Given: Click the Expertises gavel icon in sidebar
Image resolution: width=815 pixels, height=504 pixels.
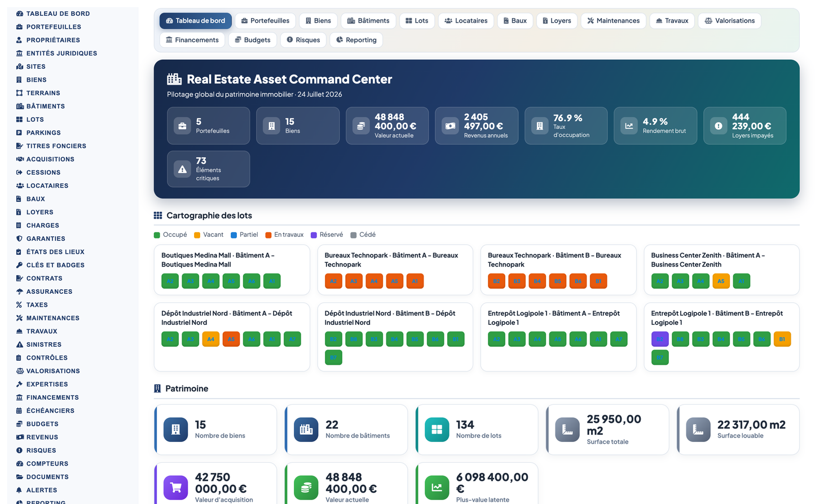Looking at the screenshot, I should pyautogui.click(x=20, y=384).
